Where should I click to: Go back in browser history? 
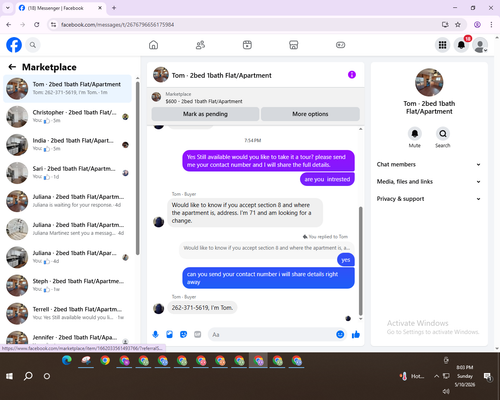point(9,25)
